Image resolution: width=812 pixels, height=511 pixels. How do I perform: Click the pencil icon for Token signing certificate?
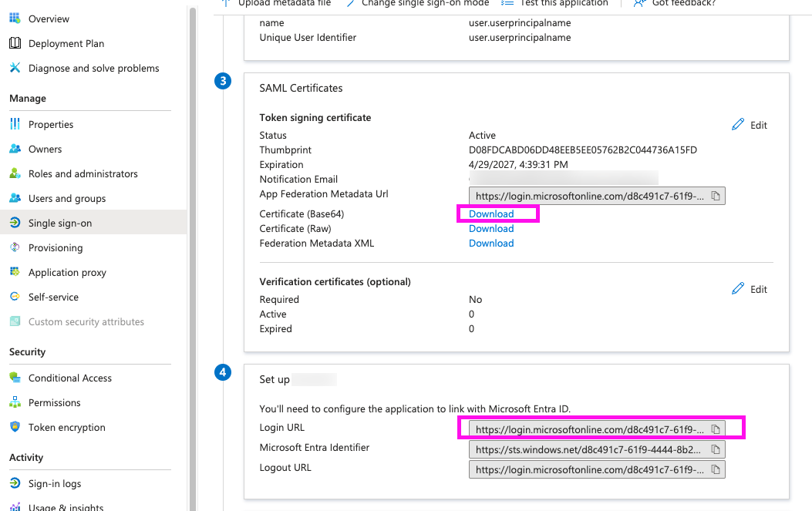pyautogui.click(x=738, y=125)
